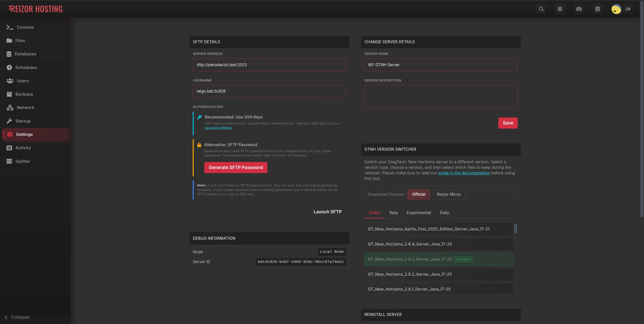Go to Splitter page in sidebar

click(x=23, y=161)
